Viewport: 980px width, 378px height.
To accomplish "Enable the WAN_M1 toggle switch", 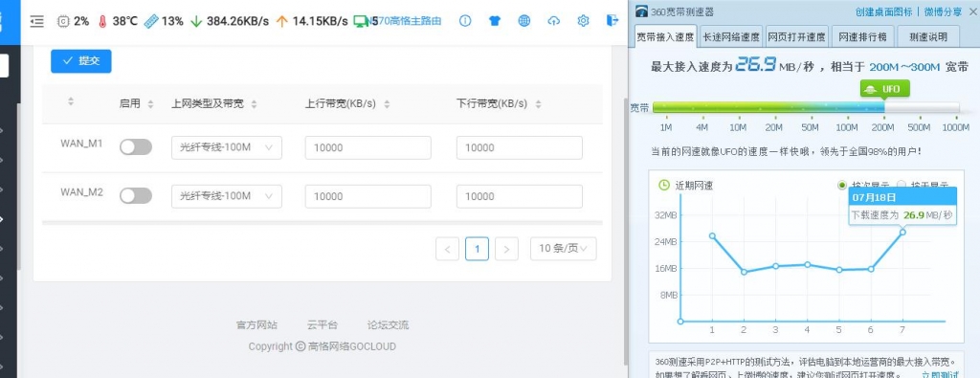I will (136, 146).
